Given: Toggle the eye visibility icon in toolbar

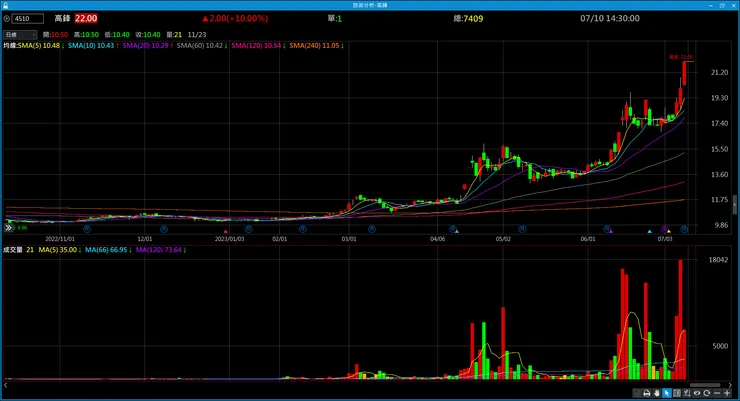Looking at the screenshot, I should coord(697,393).
